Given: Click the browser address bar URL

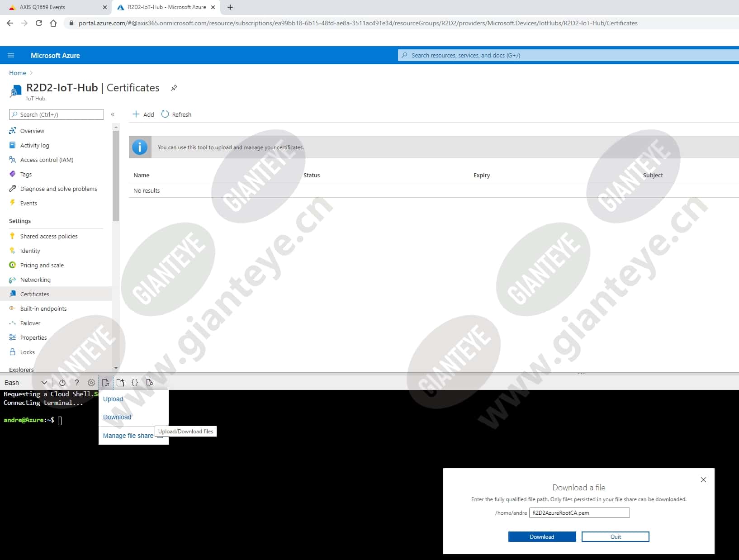Looking at the screenshot, I should [x=358, y=23].
